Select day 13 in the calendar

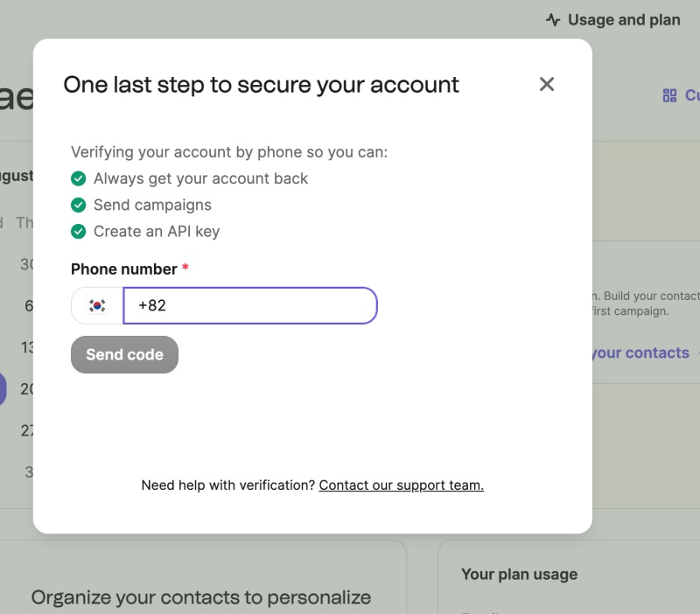27,347
